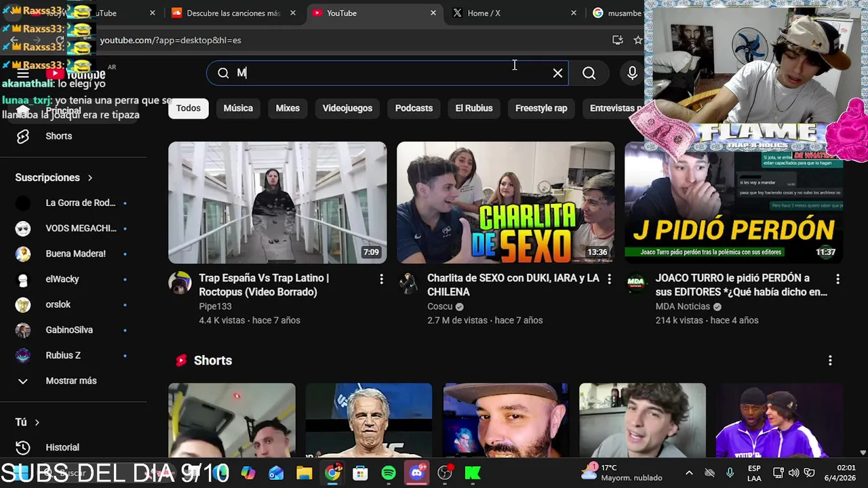The width and height of the screenshot is (868, 488).
Task: Click MDA Noticias channel avatar
Action: point(636,283)
